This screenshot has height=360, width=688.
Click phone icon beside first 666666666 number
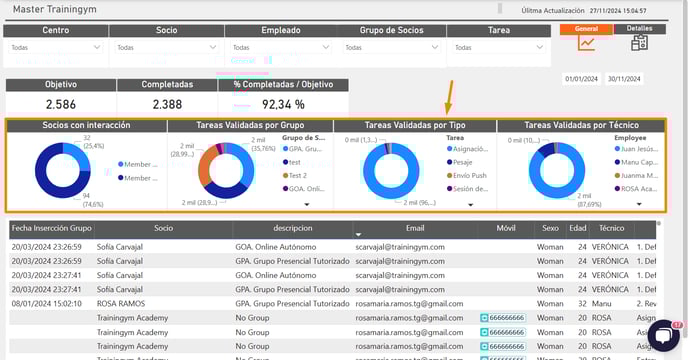[x=484, y=318]
